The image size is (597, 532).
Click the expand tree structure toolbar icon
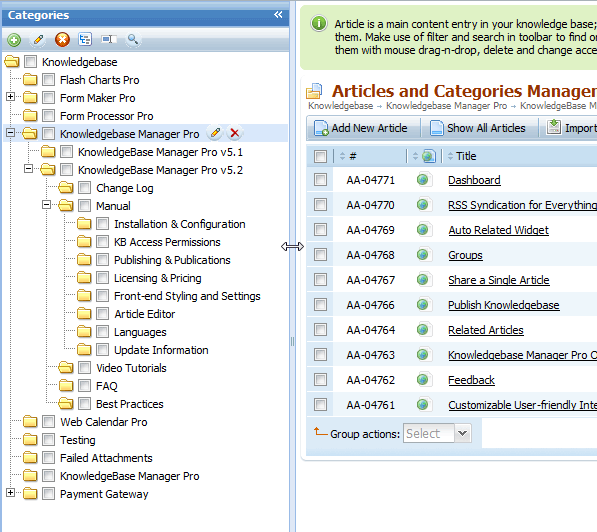85,39
